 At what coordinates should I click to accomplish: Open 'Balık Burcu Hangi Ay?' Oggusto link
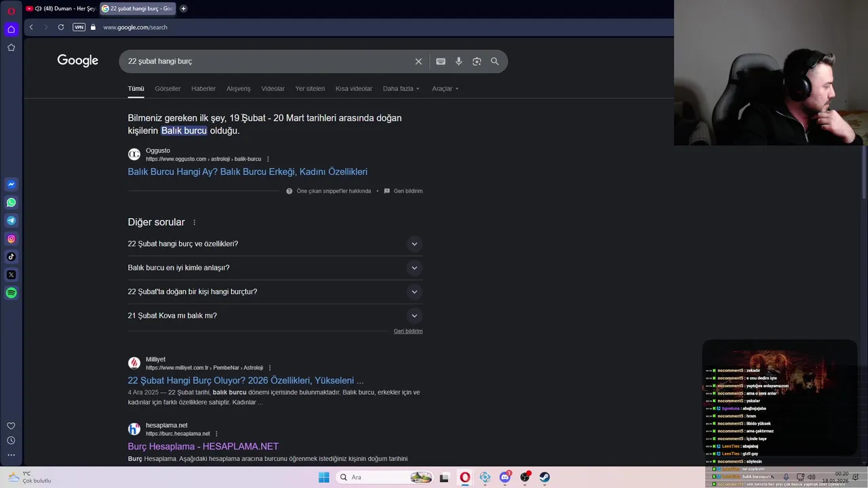click(248, 172)
